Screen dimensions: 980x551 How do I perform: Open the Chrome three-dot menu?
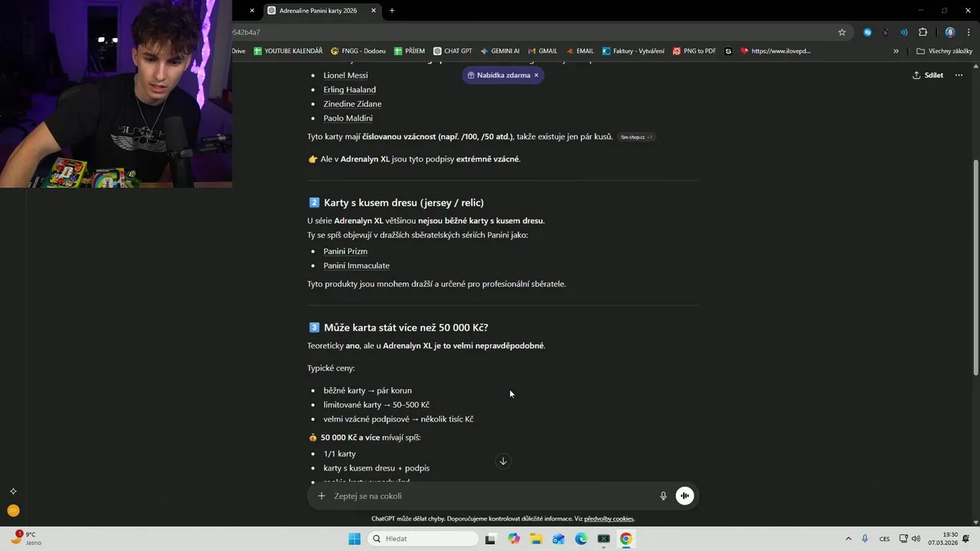[968, 32]
